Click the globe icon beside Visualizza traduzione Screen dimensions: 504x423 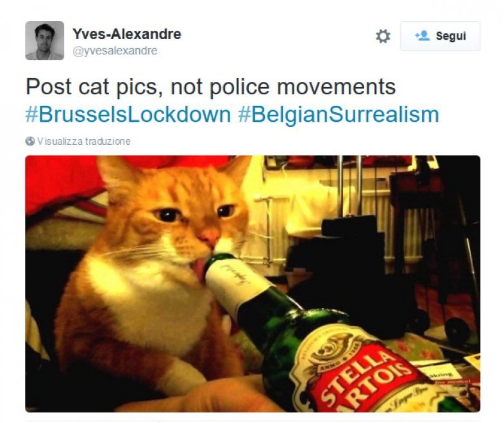pyautogui.click(x=30, y=142)
